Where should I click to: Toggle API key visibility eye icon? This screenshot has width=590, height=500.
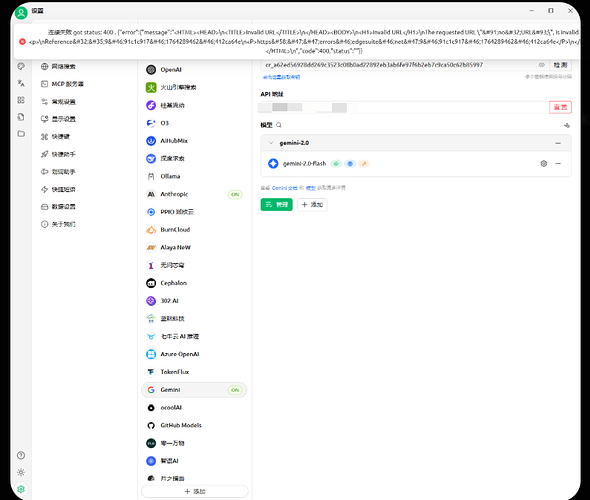tap(542, 65)
